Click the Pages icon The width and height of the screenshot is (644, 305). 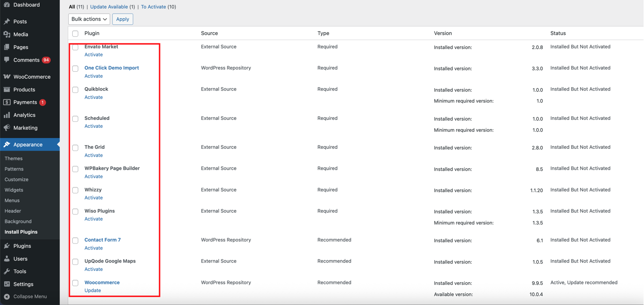pyautogui.click(x=7, y=47)
